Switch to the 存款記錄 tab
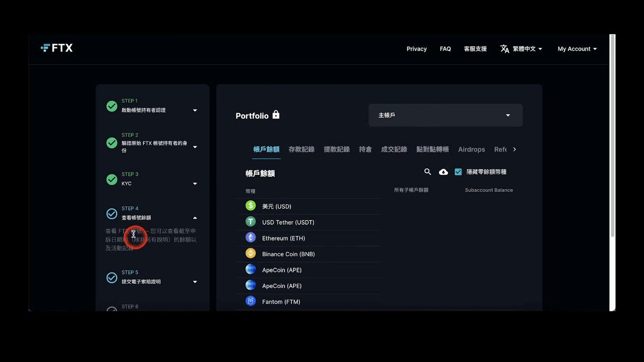Image resolution: width=644 pixels, height=362 pixels. (x=301, y=149)
